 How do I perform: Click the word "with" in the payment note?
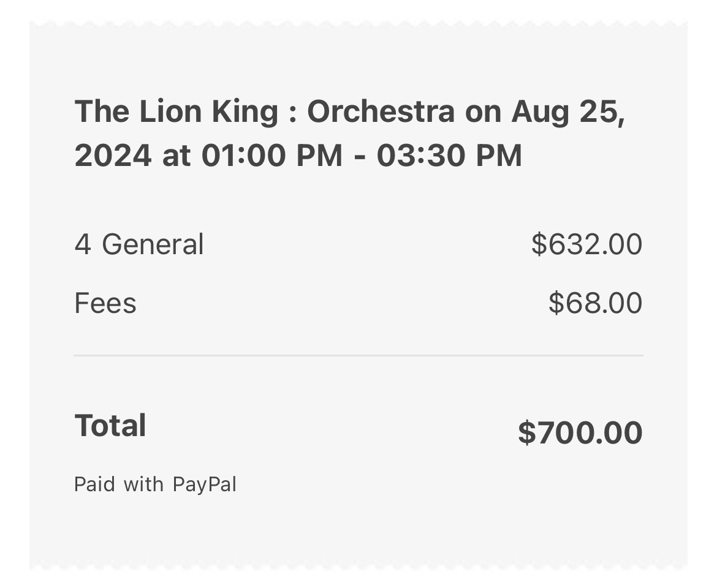click(143, 484)
